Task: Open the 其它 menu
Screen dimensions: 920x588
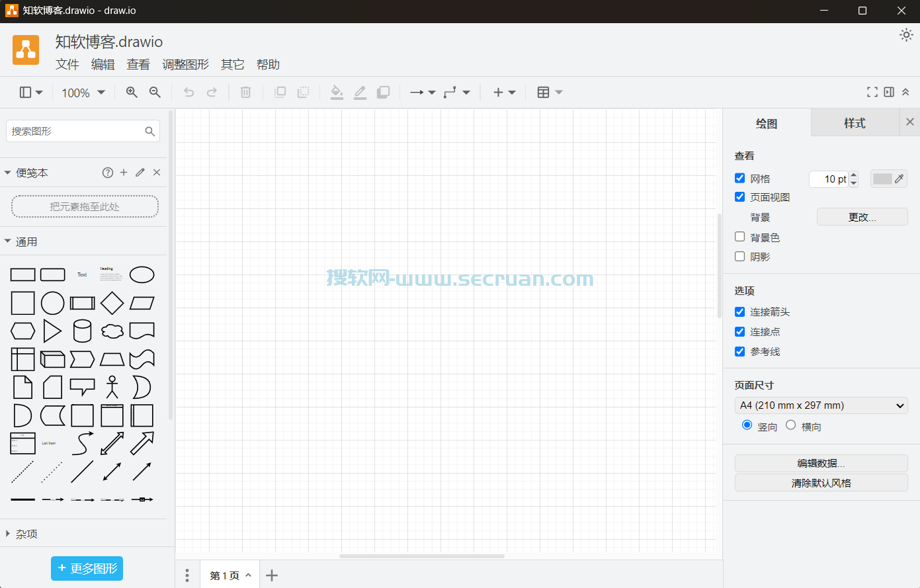Action: (x=233, y=64)
